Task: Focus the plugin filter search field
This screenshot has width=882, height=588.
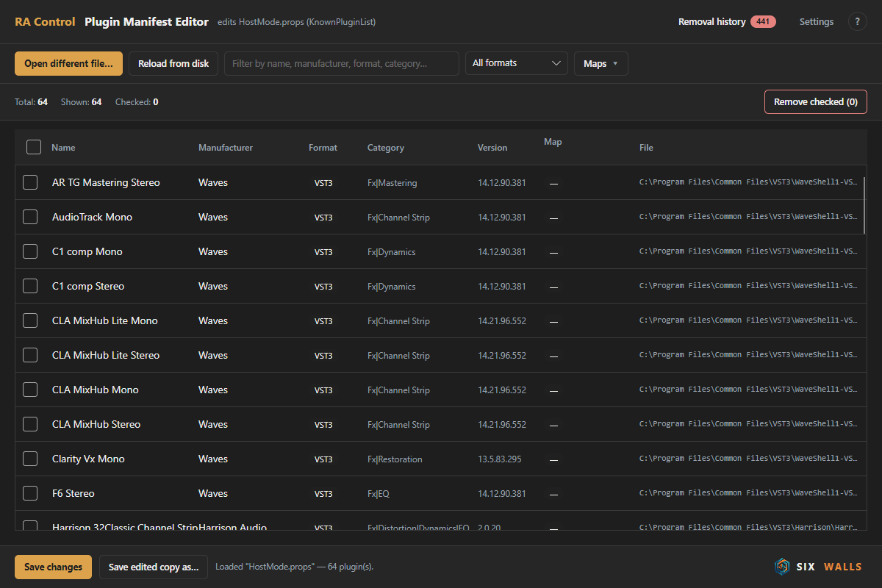Action: point(342,63)
